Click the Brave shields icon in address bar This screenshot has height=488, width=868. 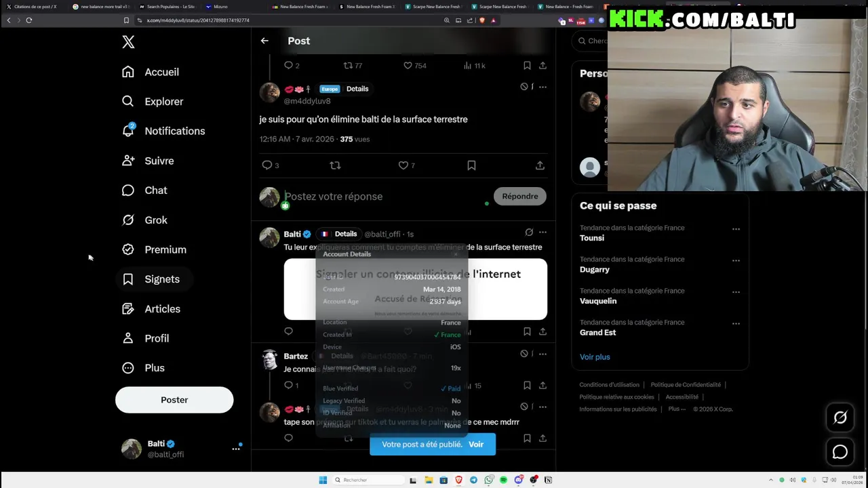[482, 20]
